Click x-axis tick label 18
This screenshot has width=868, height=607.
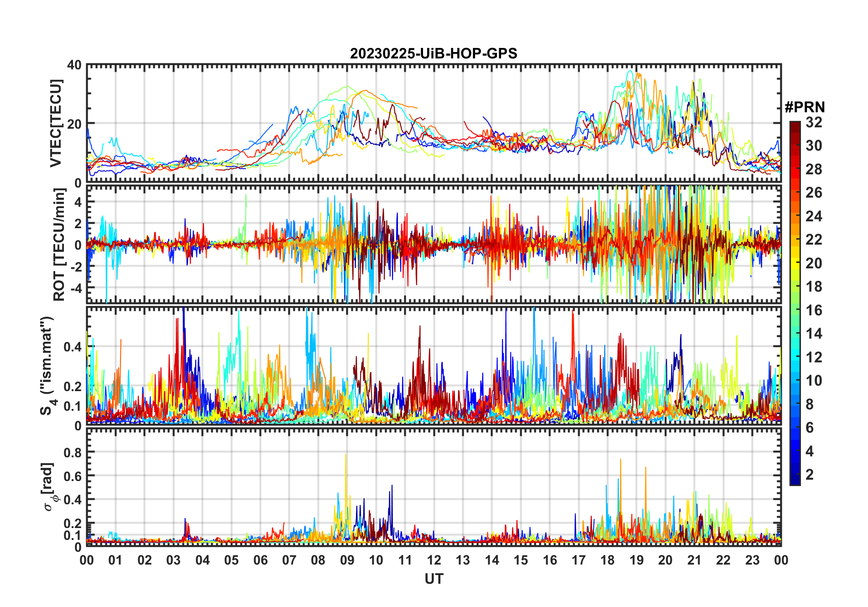click(x=607, y=560)
